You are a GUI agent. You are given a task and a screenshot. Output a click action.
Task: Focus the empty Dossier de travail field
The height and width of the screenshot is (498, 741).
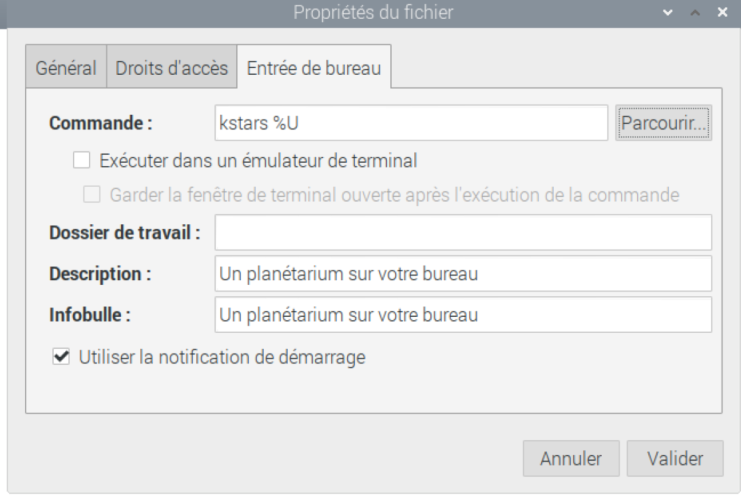463,233
